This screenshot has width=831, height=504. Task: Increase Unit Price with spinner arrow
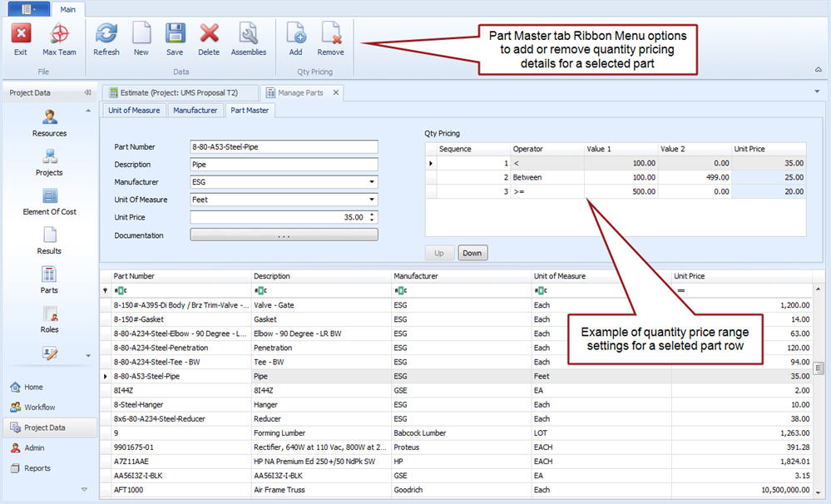pyautogui.click(x=372, y=214)
